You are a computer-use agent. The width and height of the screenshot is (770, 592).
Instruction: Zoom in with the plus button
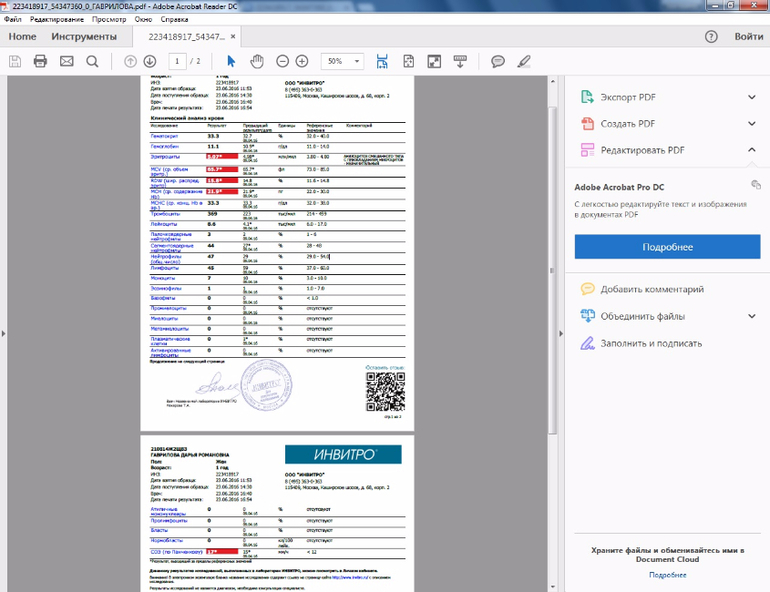click(x=302, y=61)
